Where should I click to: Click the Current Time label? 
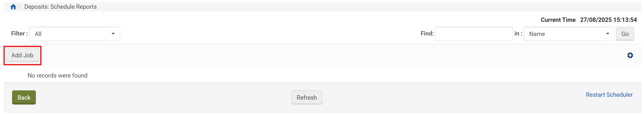tap(558, 20)
